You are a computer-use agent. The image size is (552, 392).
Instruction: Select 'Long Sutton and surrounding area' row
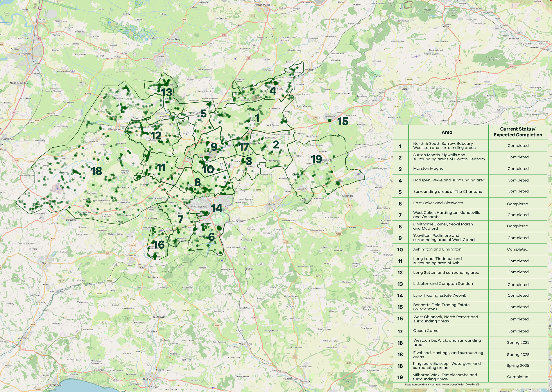[x=470, y=272]
